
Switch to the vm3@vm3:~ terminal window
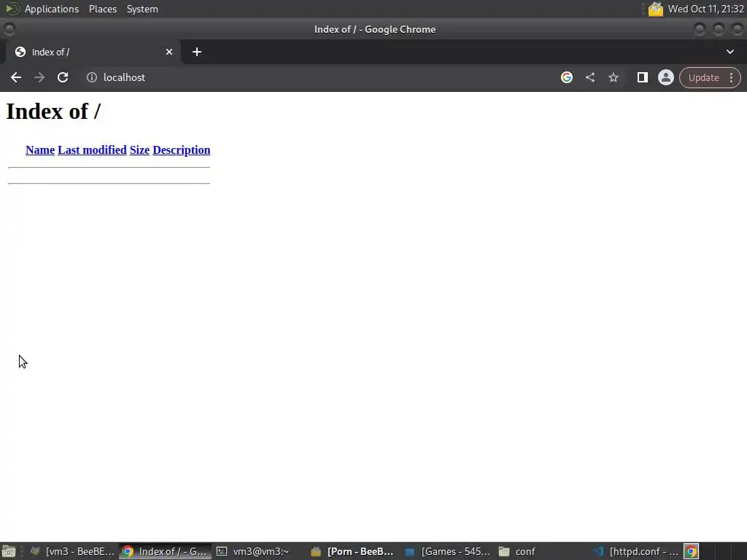pyautogui.click(x=260, y=551)
